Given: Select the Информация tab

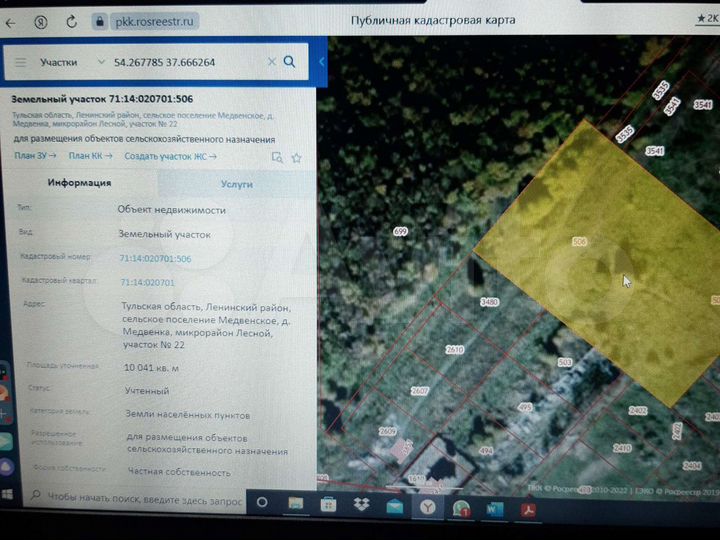Looking at the screenshot, I should [x=79, y=183].
